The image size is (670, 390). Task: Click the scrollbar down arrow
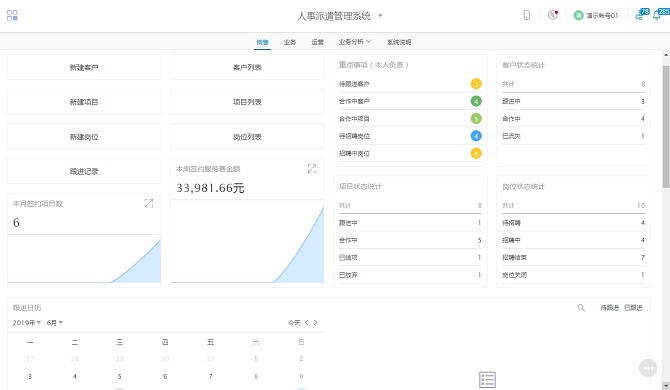pyautogui.click(x=666, y=386)
